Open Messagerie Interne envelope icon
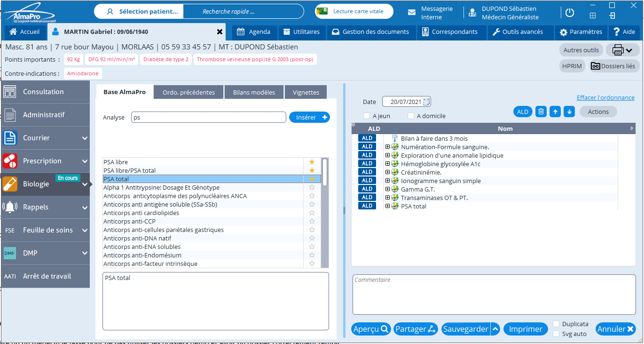The height and width of the screenshot is (344, 644). 412,13
